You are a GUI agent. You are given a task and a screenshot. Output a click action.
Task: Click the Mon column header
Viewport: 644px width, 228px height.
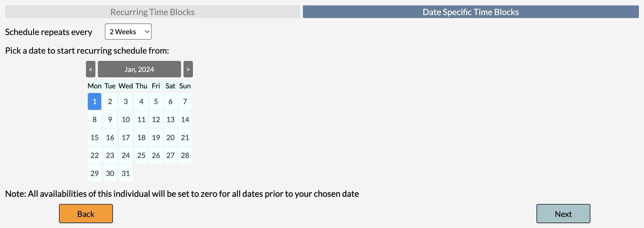94,86
